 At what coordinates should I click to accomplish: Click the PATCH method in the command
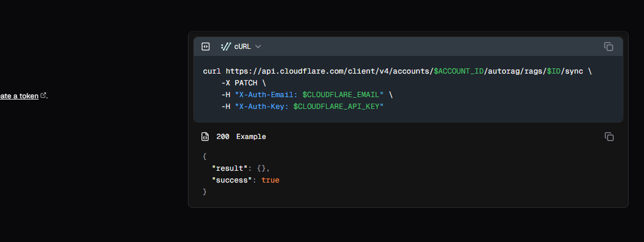(246, 83)
